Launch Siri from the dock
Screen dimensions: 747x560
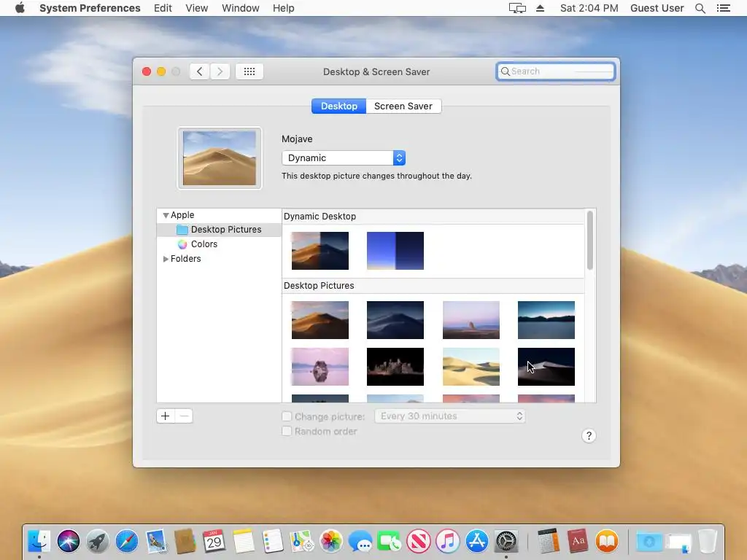coord(69,542)
